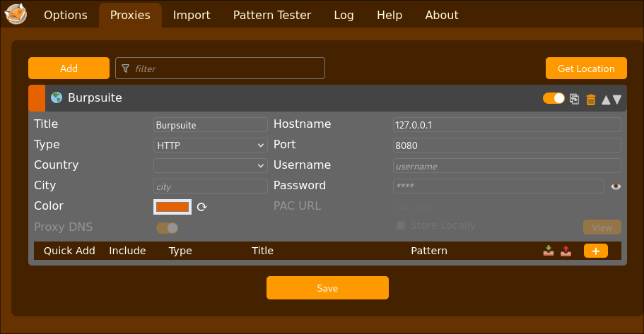
Task: Click the Title field containing Burpsuite
Action: [210, 125]
